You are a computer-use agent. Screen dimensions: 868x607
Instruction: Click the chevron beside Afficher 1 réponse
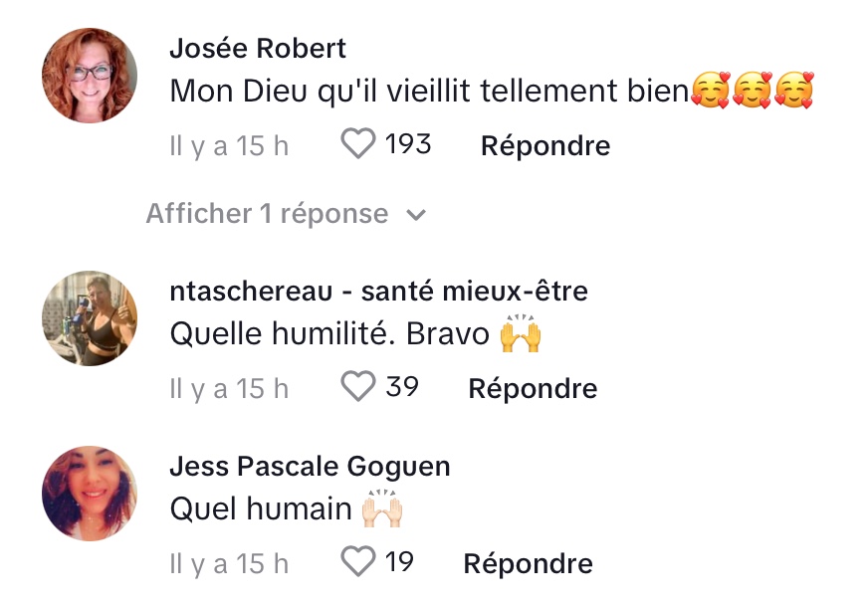tap(417, 215)
